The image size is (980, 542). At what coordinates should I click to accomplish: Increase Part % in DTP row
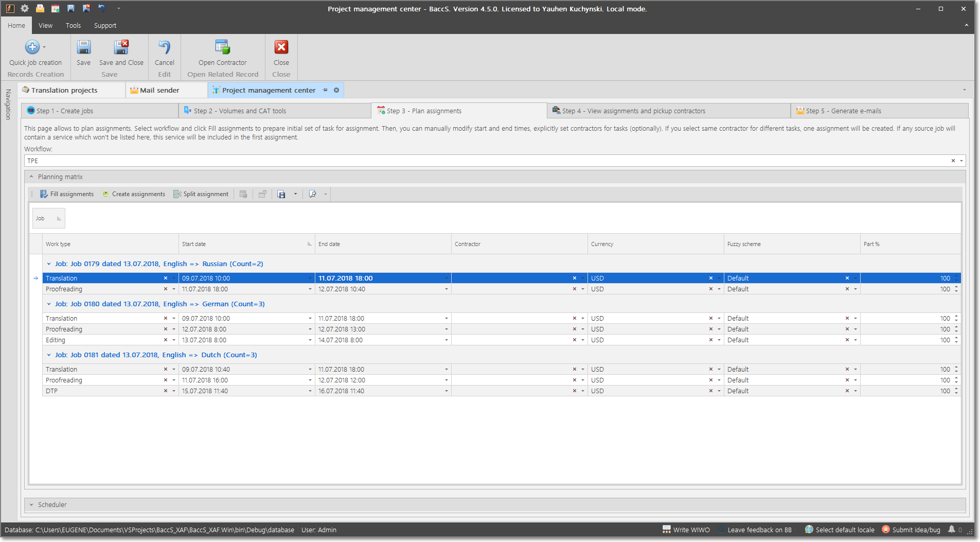tap(956, 389)
